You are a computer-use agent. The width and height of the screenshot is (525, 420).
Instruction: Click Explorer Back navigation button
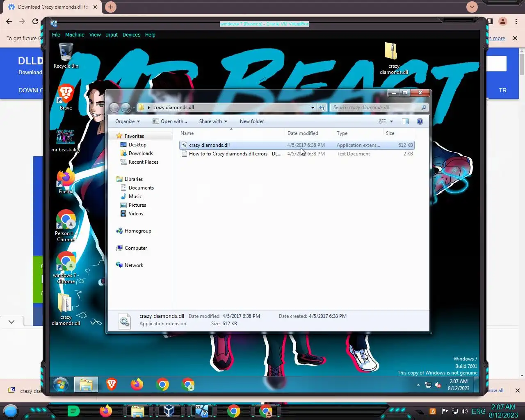point(114,107)
